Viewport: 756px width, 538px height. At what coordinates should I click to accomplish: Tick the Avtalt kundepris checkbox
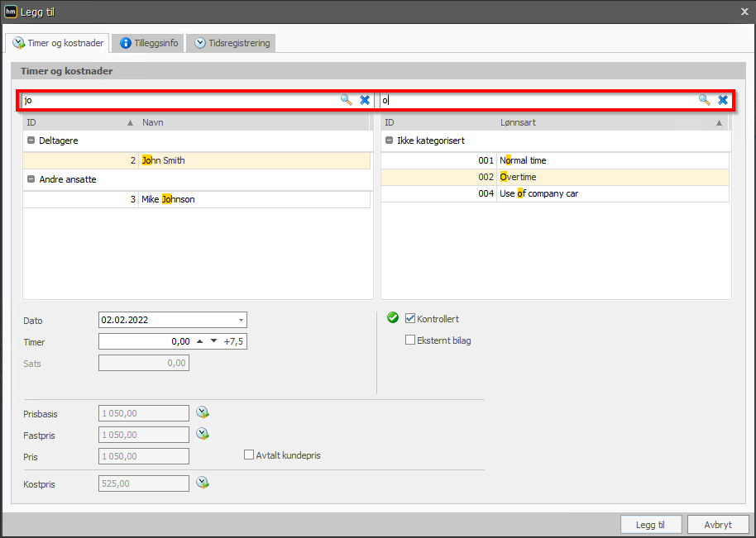[x=249, y=455]
